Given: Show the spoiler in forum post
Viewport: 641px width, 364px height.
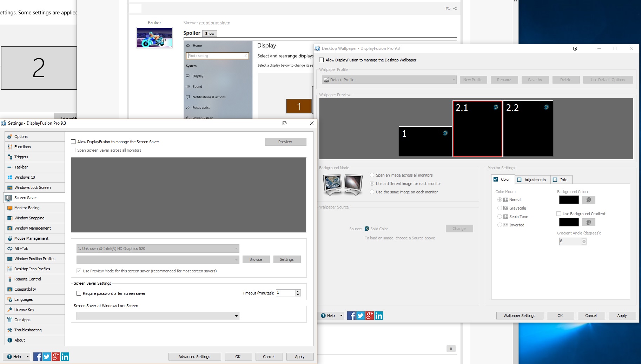Looking at the screenshot, I should pyautogui.click(x=210, y=34).
